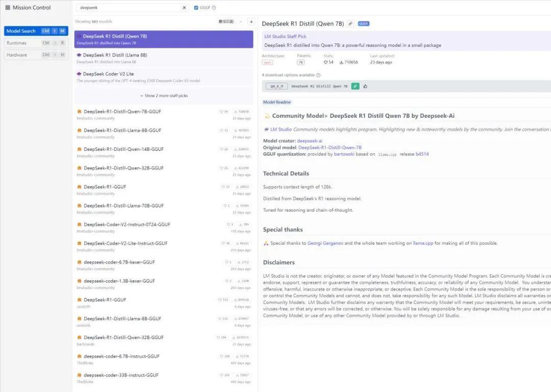The height and width of the screenshot is (392, 551).
Task: Click staff pick icon for DeepSeek R1 Distill (Llama 8B)
Action: click(x=79, y=55)
